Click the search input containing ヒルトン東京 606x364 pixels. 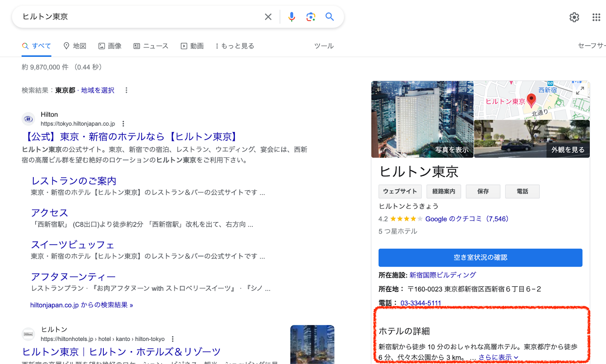pyautogui.click(x=140, y=17)
